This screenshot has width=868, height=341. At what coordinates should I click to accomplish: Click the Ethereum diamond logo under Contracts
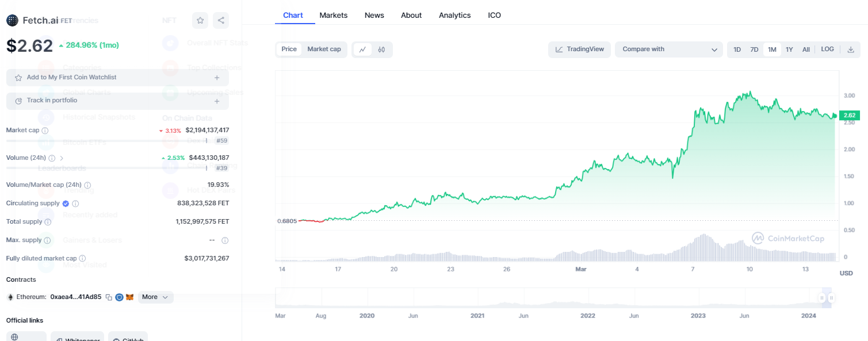[x=10, y=297]
